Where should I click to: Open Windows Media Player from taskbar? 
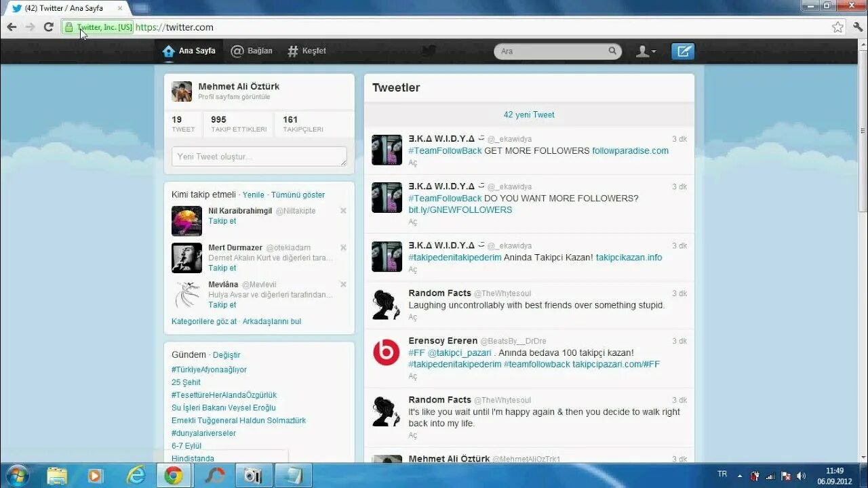tap(95, 476)
